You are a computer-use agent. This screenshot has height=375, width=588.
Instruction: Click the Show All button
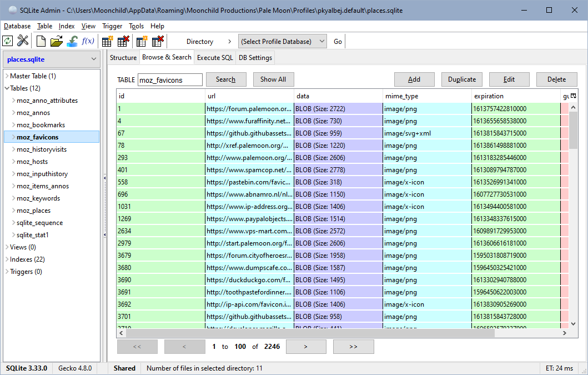click(273, 79)
